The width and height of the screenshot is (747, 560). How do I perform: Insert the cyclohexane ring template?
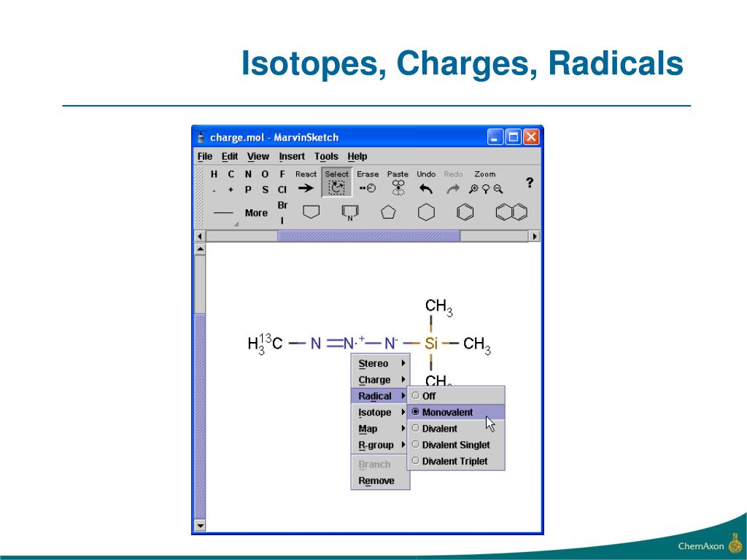[426, 212]
